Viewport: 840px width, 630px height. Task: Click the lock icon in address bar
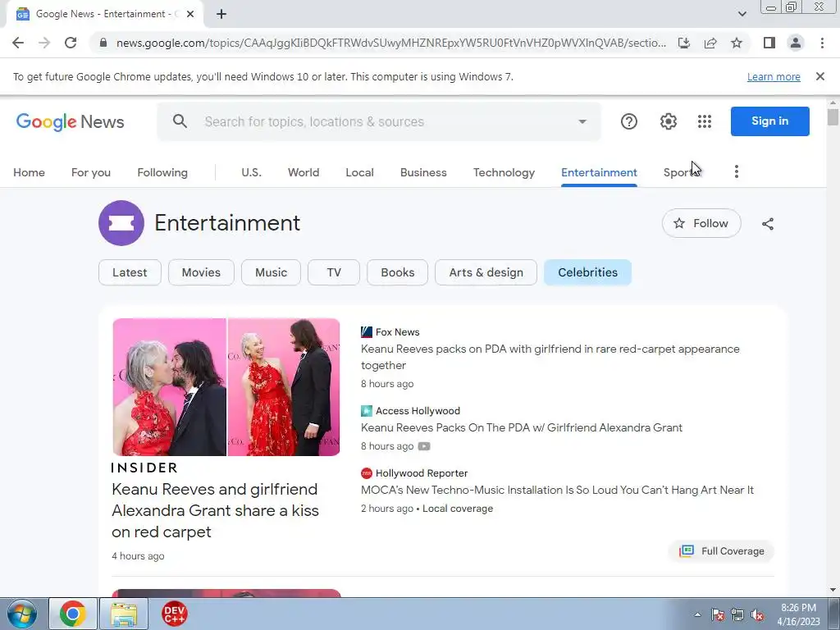103,43
